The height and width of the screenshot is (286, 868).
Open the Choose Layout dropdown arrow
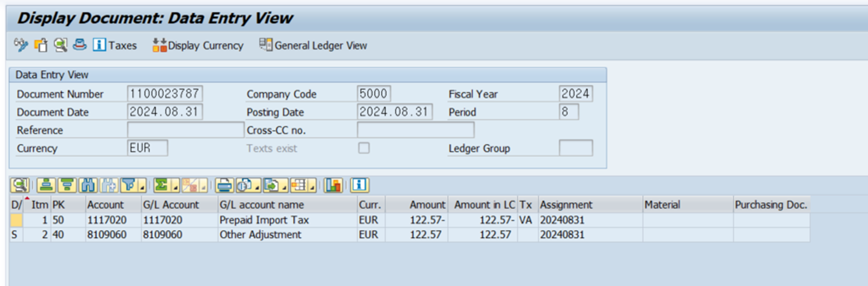point(313,185)
